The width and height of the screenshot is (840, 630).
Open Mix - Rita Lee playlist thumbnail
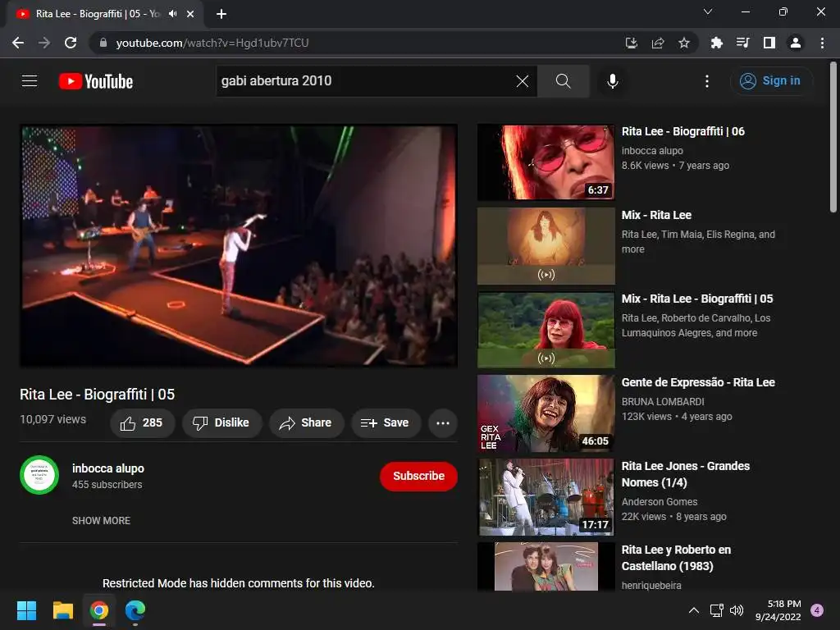546,246
